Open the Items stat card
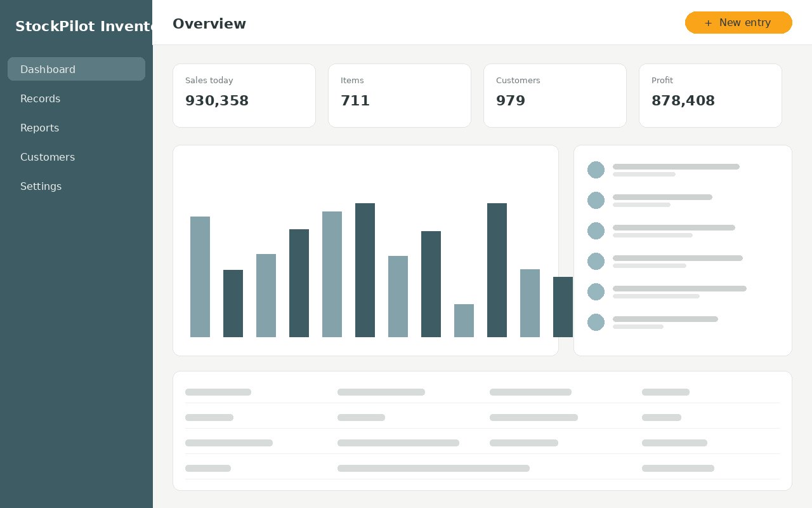This screenshot has height=508, width=812. pyautogui.click(x=400, y=95)
